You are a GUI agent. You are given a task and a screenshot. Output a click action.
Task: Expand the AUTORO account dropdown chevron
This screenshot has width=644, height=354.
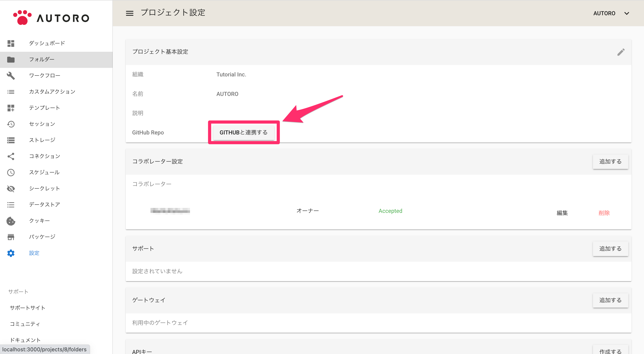pyautogui.click(x=627, y=13)
